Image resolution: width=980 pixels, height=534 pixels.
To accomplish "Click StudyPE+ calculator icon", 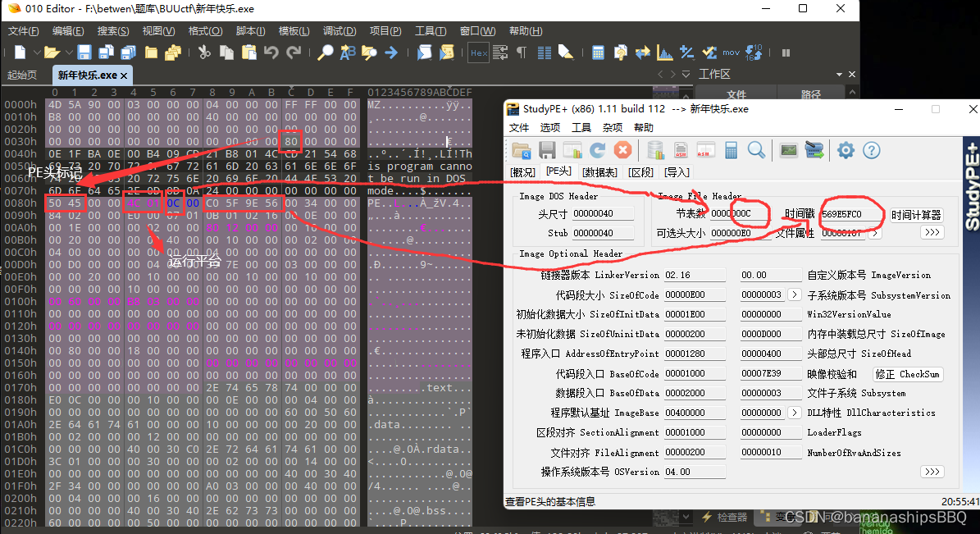I will pyautogui.click(x=731, y=150).
